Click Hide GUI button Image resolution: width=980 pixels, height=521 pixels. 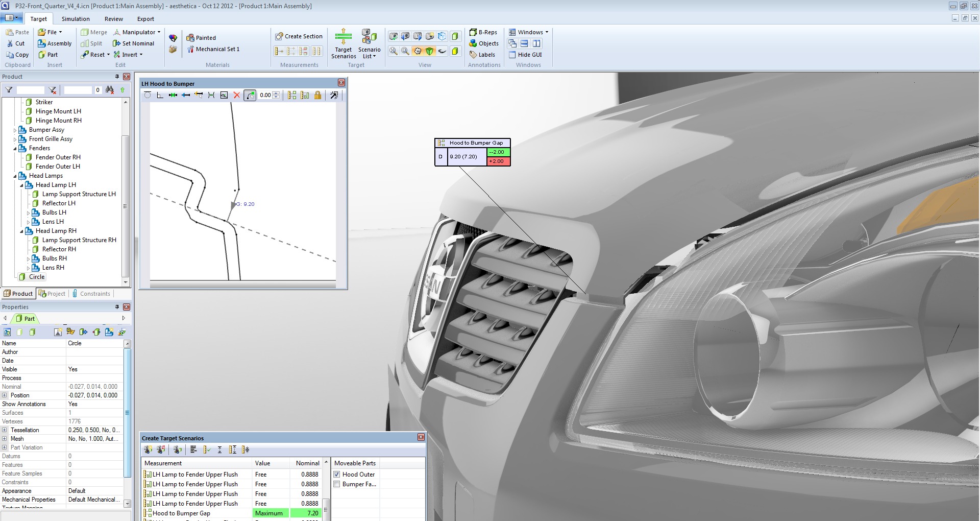tap(525, 55)
